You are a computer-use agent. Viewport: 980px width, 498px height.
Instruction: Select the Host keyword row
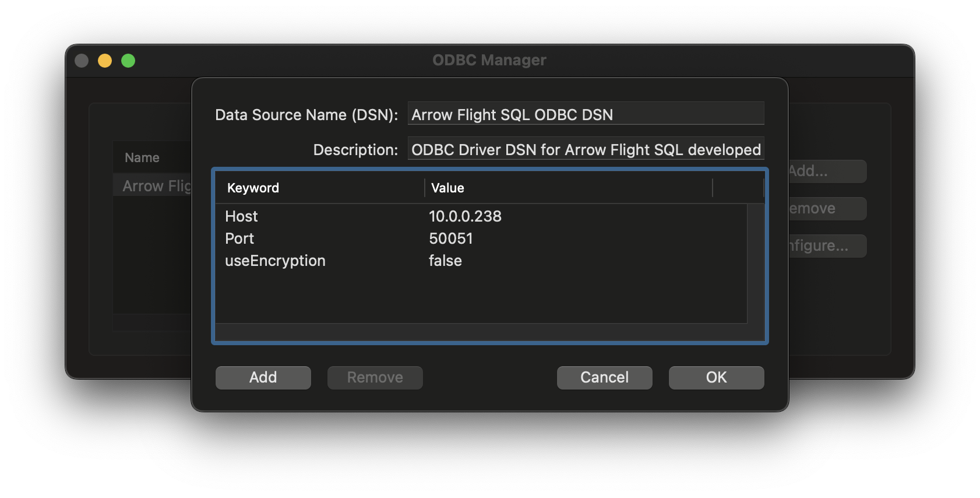point(241,216)
